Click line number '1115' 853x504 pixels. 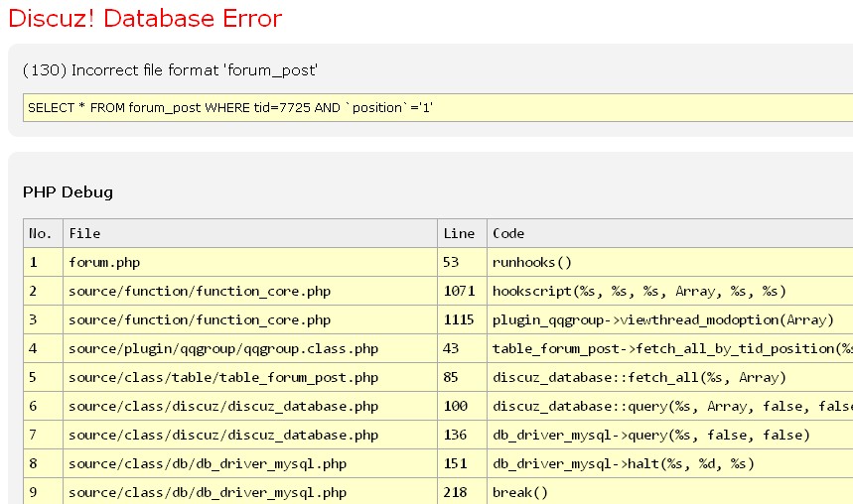coord(462,319)
